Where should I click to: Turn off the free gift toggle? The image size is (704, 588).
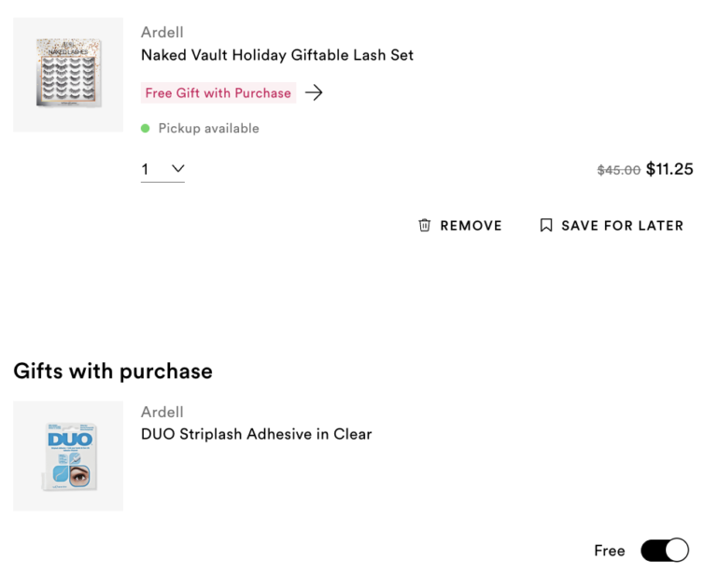tap(664, 551)
